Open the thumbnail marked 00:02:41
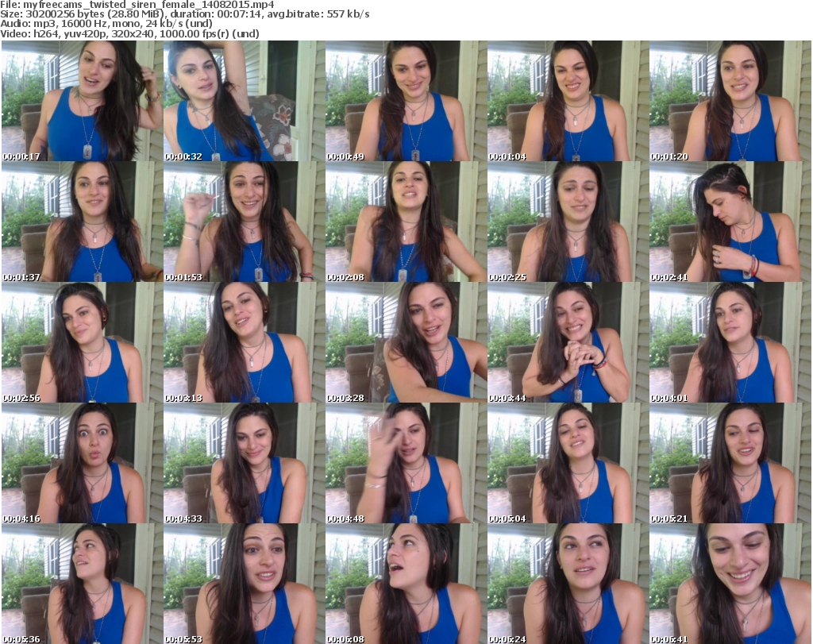This screenshot has width=813, height=644. tap(730, 222)
